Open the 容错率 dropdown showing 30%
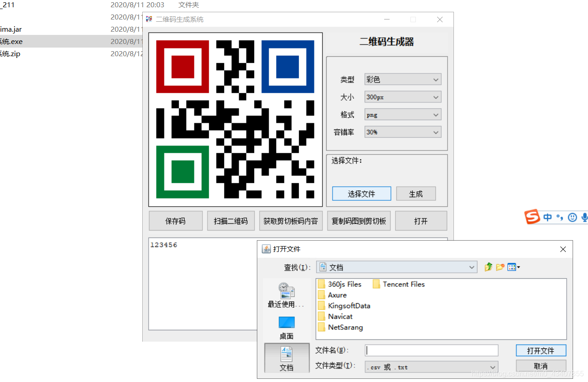 pyautogui.click(x=403, y=132)
